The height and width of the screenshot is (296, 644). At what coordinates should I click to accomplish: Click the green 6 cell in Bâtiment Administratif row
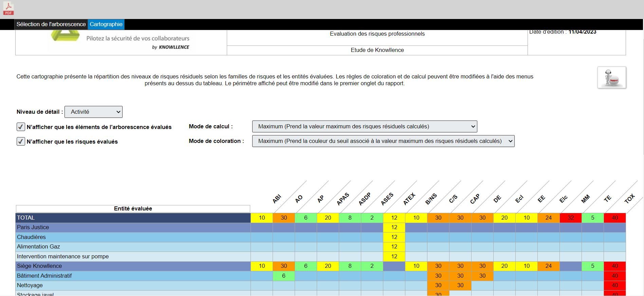284,276
